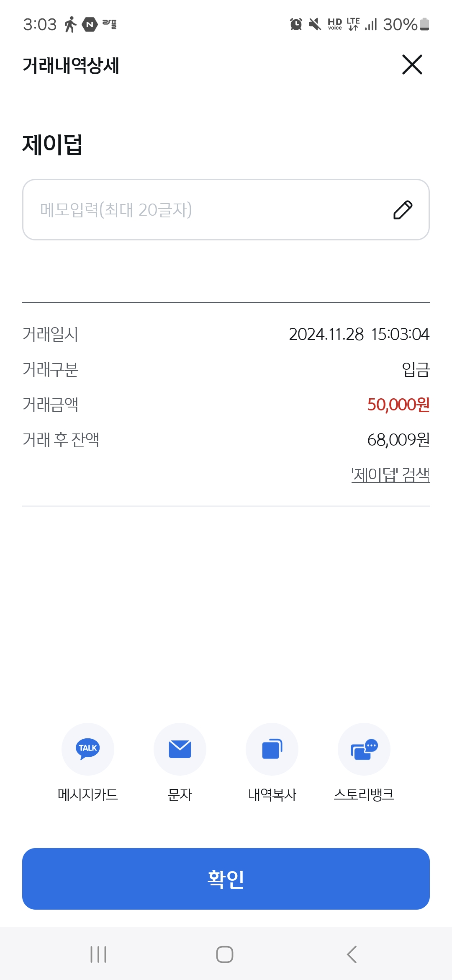
Task: Copy transaction details with 내역복사 icon
Action: click(x=272, y=749)
